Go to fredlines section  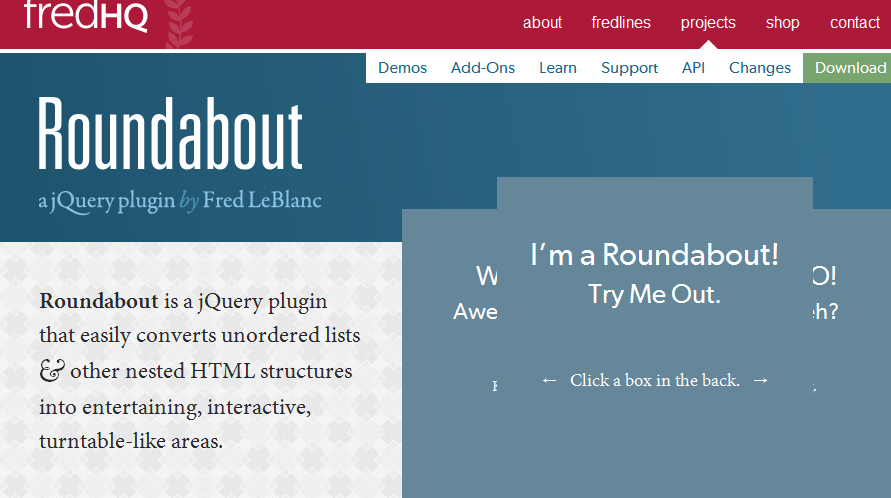(x=621, y=23)
